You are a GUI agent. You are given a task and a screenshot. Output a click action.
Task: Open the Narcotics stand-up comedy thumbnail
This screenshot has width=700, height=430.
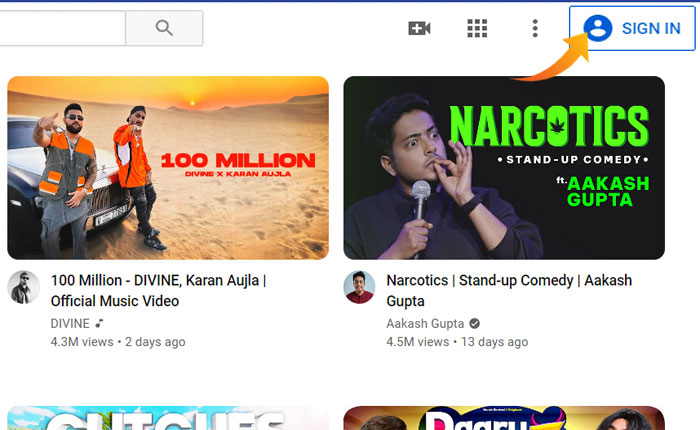[x=504, y=168]
